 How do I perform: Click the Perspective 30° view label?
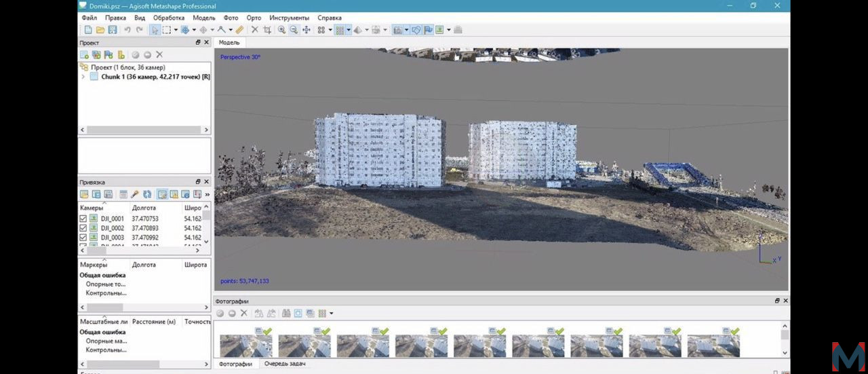(x=240, y=57)
